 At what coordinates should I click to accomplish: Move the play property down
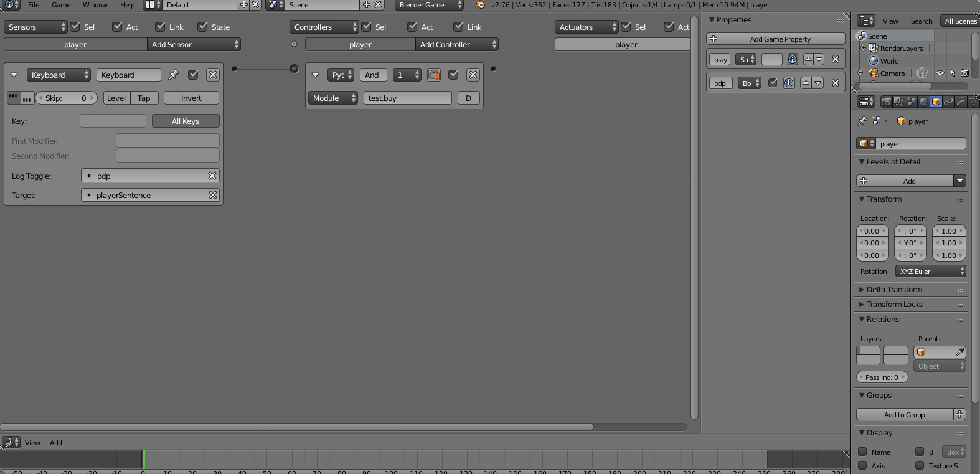819,59
